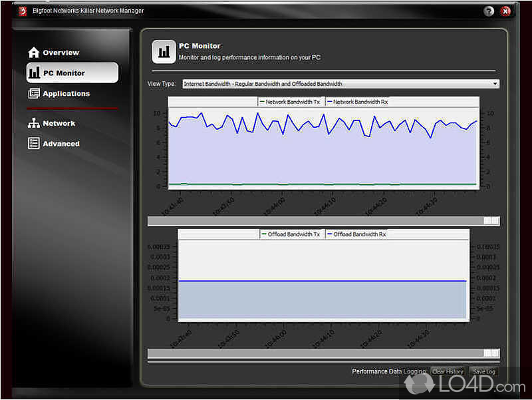
Task: Click the window title Bigfoot Networks Killer Network Manager
Action: coord(88,11)
